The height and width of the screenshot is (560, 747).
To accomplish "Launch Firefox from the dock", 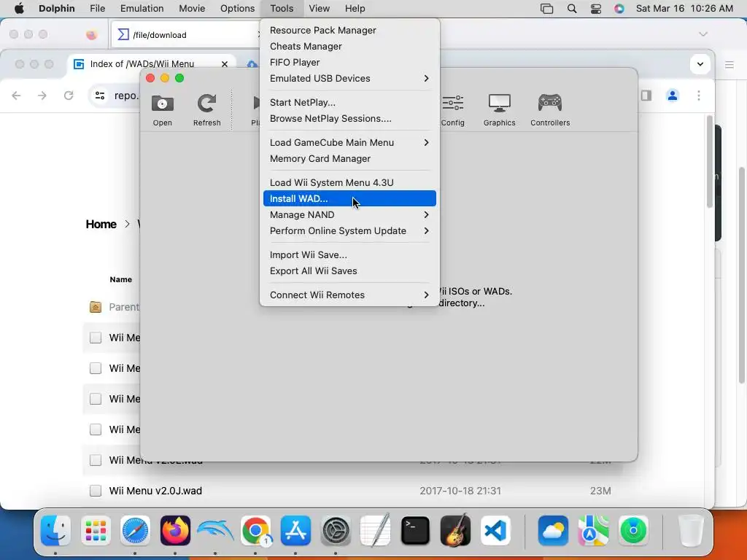I will [x=175, y=531].
